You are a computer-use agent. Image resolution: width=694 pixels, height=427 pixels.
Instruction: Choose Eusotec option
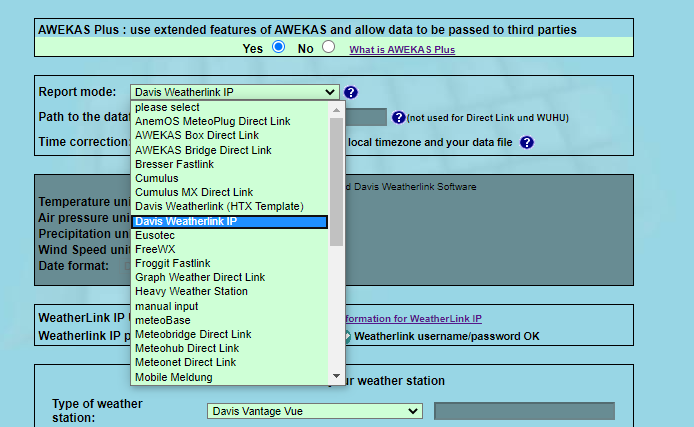[230, 235]
